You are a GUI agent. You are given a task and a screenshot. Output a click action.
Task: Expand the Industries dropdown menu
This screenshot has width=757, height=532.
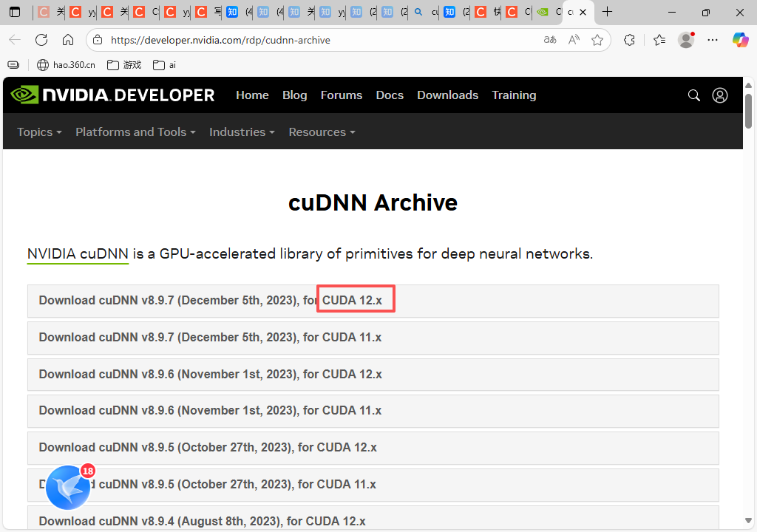[242, 132]
